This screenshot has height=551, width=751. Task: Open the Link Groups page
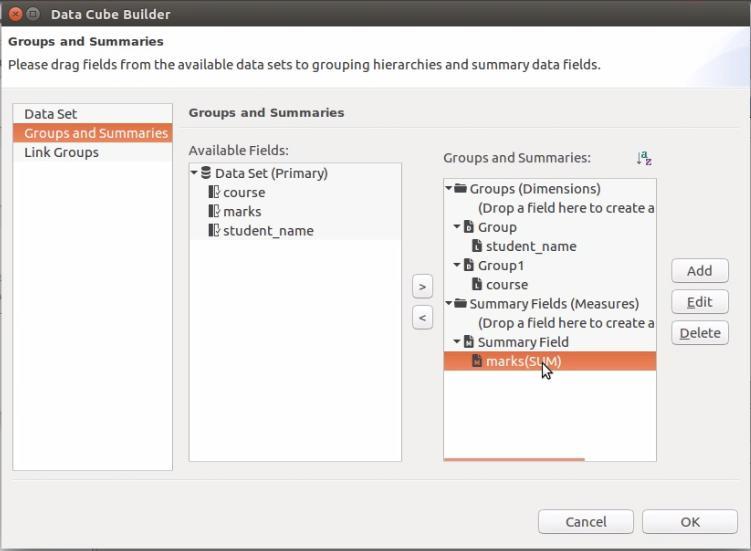click(x=62, y=152)
